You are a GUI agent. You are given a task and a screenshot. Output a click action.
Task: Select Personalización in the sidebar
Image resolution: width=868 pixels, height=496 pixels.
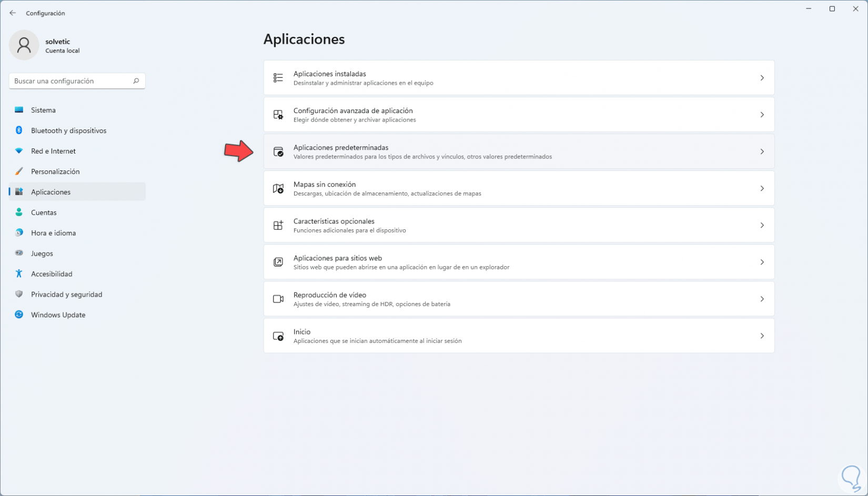(x=55, y=171)
